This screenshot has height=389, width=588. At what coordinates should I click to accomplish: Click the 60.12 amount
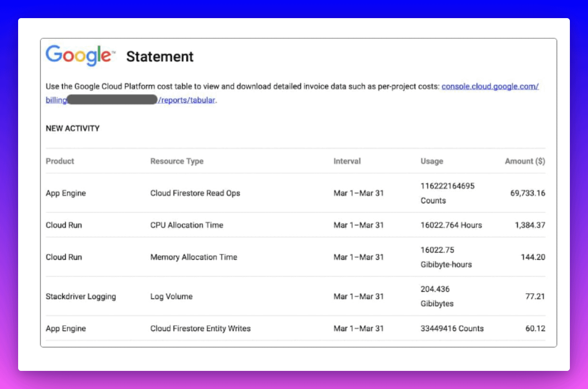536,329
